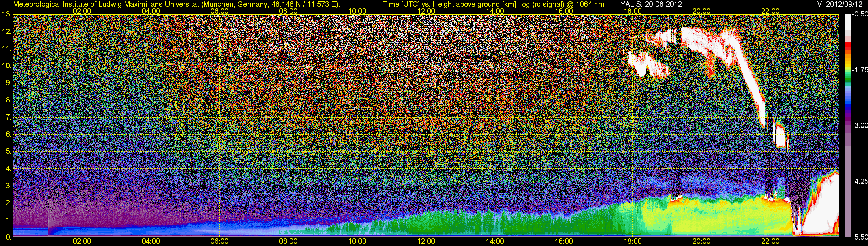This screenshot has height=246, width=868.
Task: Click '02:00' on the lower time axis
Action: 82,241
